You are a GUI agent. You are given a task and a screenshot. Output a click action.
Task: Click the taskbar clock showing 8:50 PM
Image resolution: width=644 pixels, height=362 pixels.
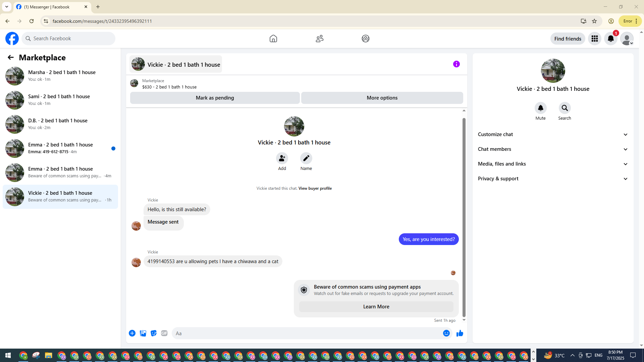click(x=615, y=355)
